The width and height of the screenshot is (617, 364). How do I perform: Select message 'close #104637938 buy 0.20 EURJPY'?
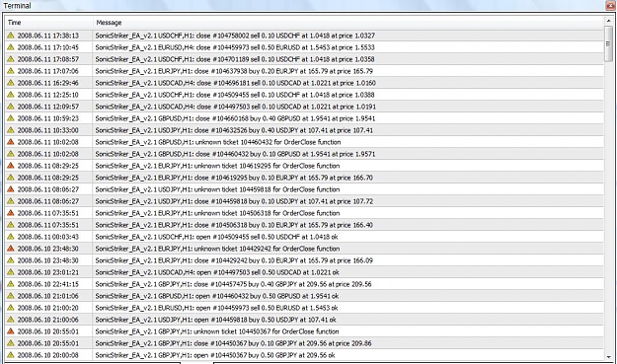234,71
